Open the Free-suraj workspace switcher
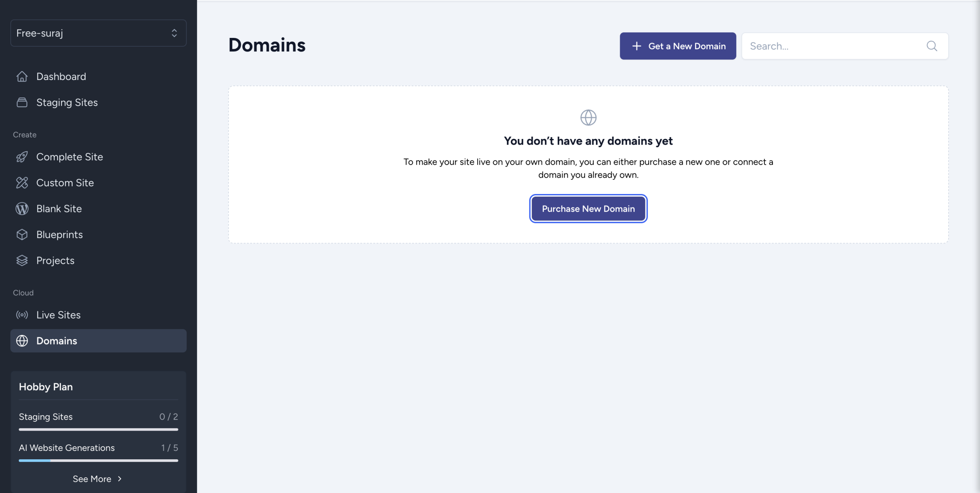980x493 pixels. click(98, 33)
